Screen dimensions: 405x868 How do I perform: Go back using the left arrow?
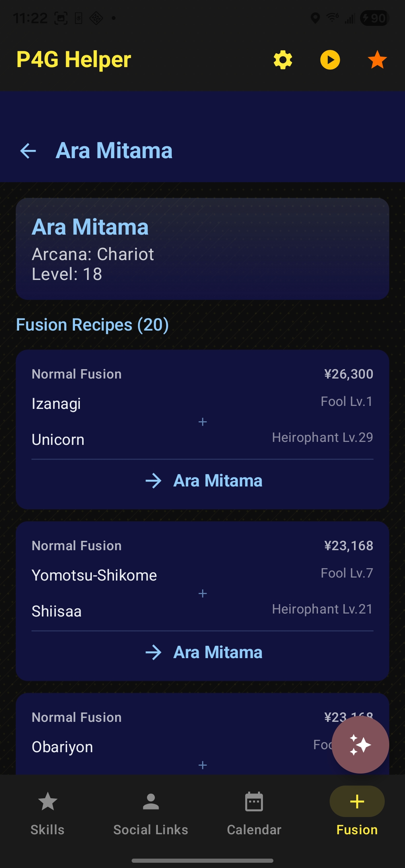(x=28, y=151)
